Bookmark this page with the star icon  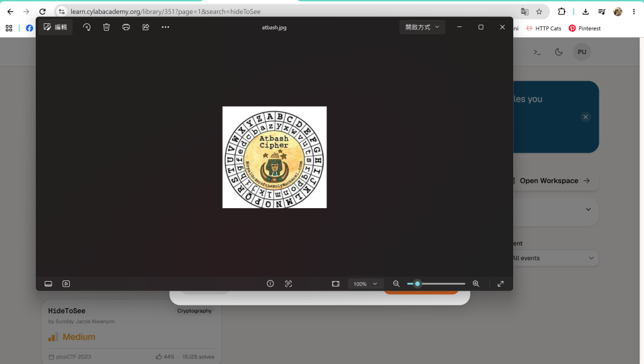[539, 11]
